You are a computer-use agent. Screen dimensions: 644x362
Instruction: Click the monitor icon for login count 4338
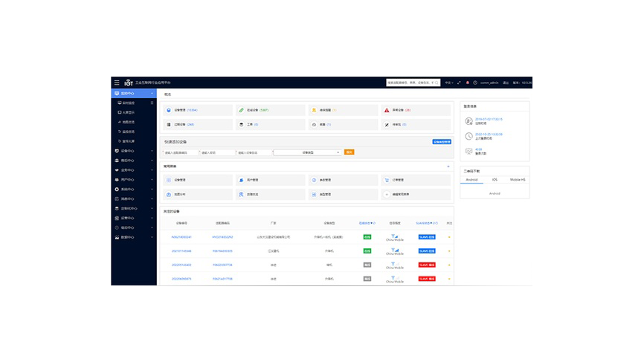pyautogui.click(x=468, y=151)
